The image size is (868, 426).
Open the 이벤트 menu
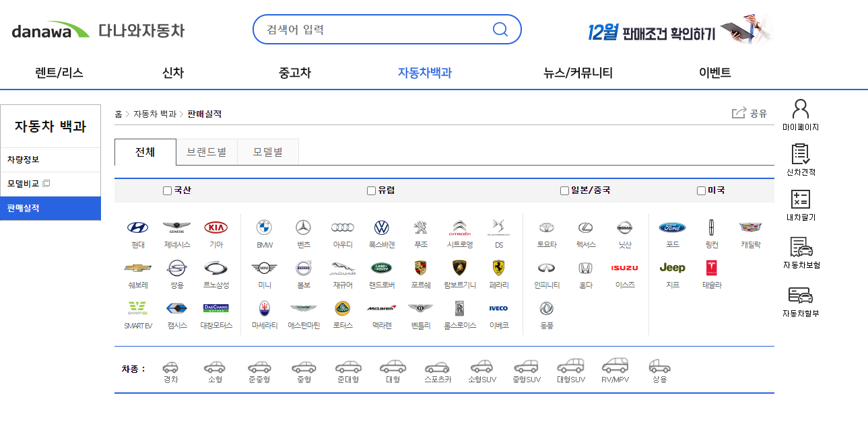715,73
